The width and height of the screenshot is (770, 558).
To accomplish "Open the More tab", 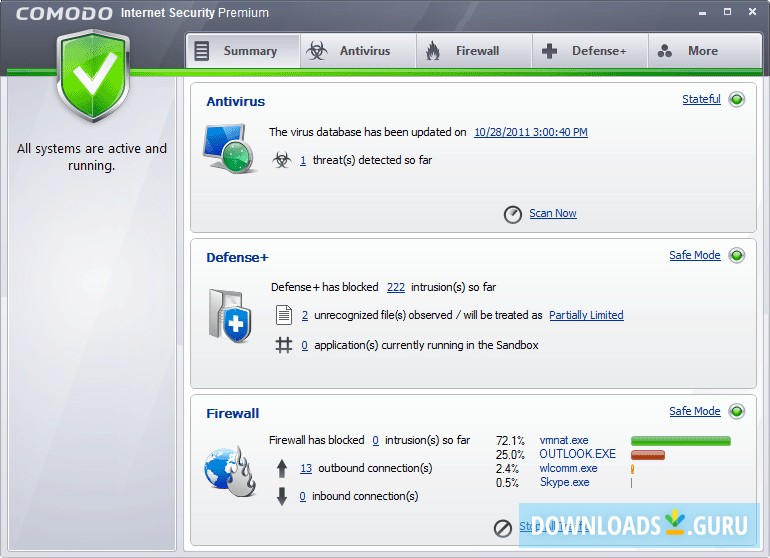I will (x=705, y=51).
